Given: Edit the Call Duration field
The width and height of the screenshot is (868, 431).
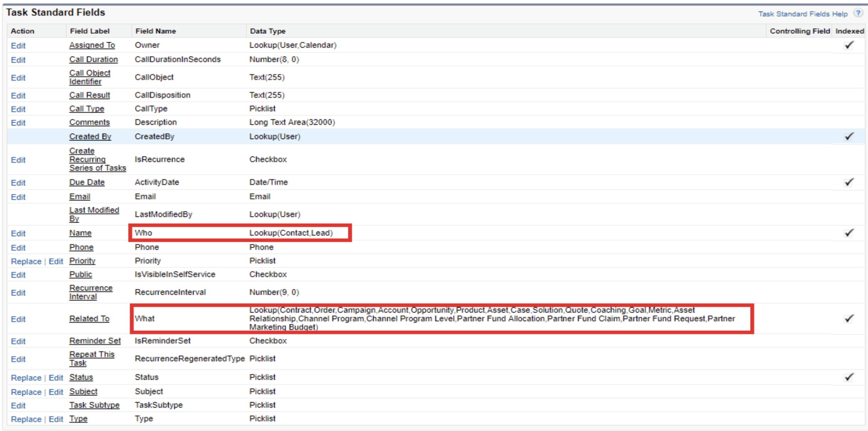Looking at the screenshot, I should click(x=18, y=60).
